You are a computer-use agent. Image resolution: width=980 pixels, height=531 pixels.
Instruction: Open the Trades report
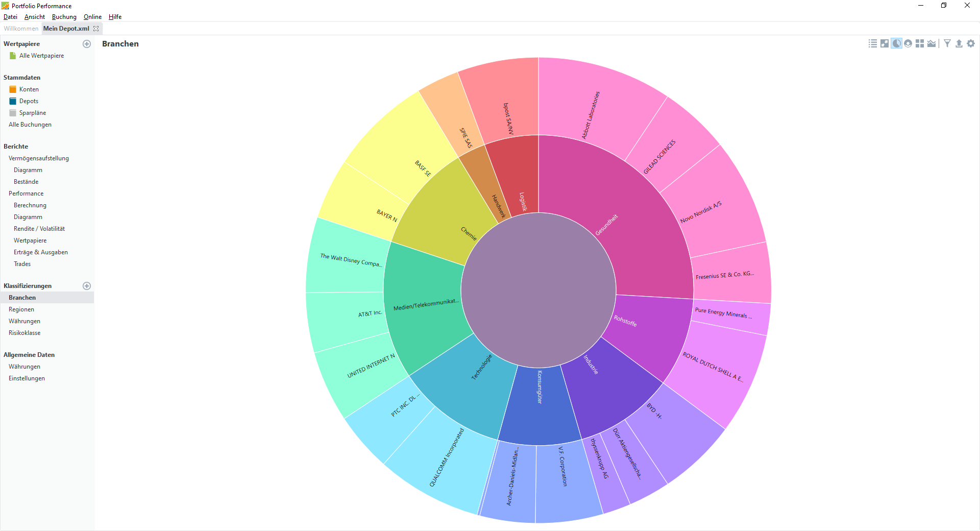(x=22, y=264)
